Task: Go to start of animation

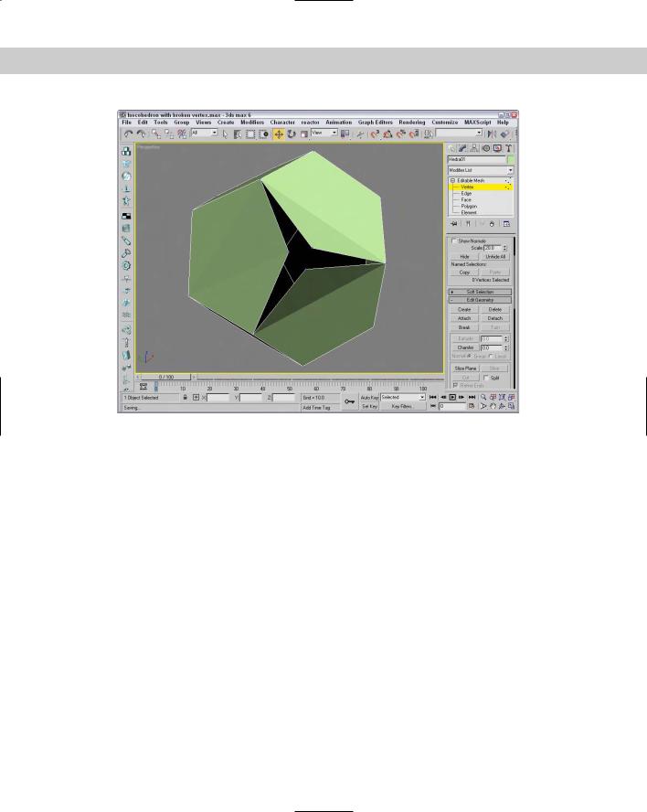Action: [433, 397]
